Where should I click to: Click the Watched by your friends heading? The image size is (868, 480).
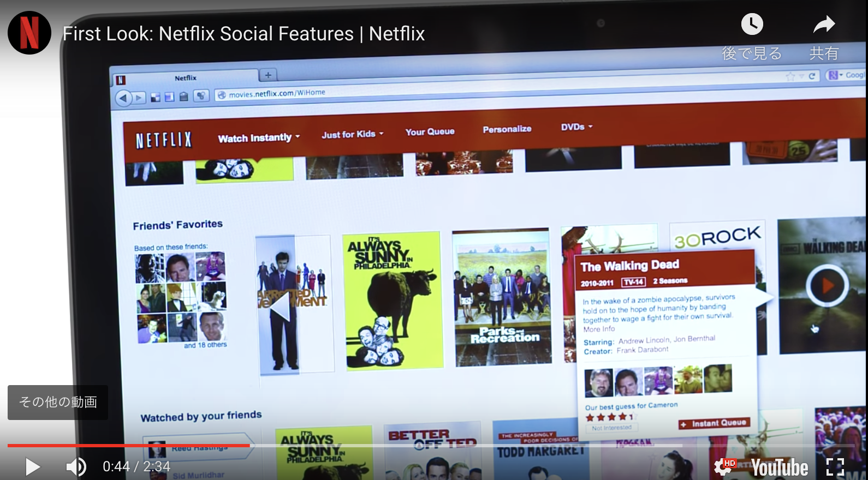point(201,417)
